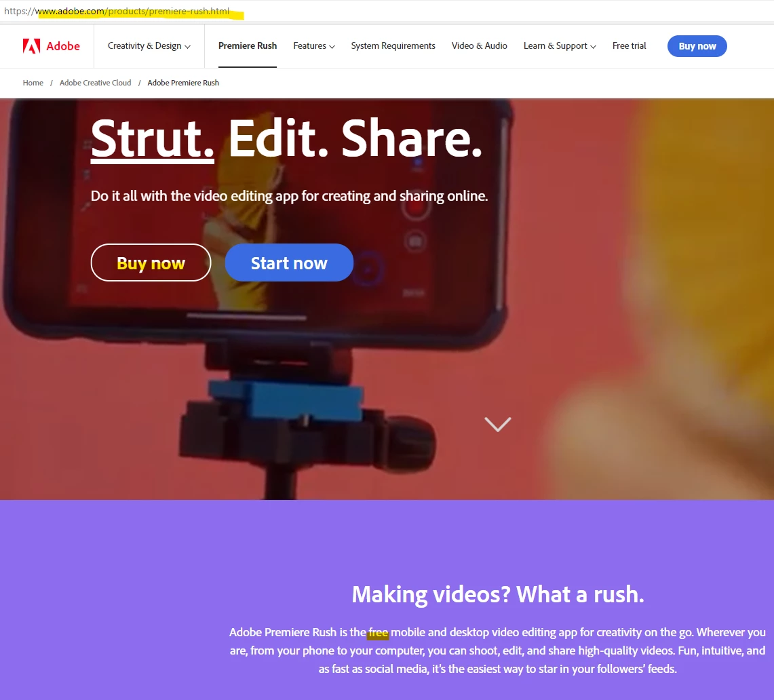The image size is (774, 700).
Task: Open the Features dropdown menu
Action: tap(314, 46)
